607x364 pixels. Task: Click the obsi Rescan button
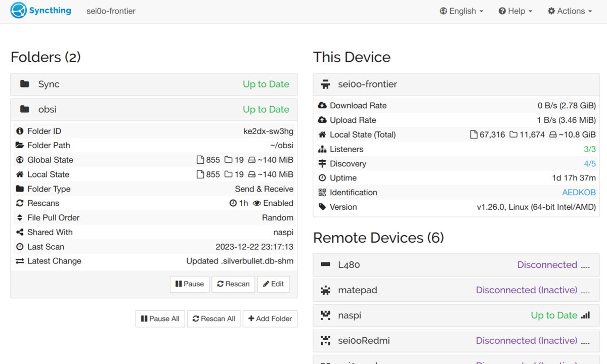[233, 284]
